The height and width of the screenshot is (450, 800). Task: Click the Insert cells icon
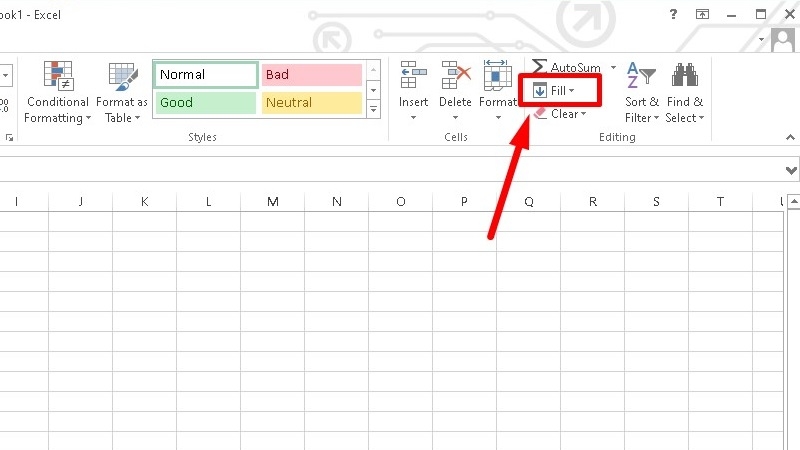click(413, 77)
